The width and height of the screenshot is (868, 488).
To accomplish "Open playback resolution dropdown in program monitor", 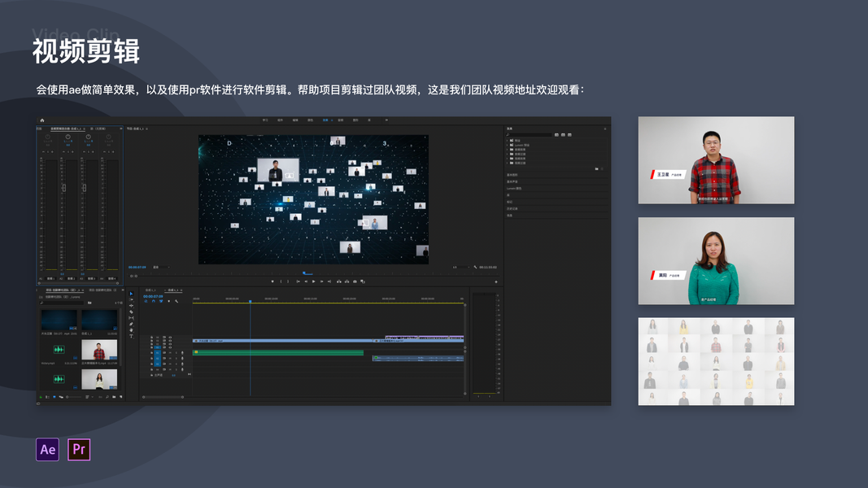I will pos(461,268).
